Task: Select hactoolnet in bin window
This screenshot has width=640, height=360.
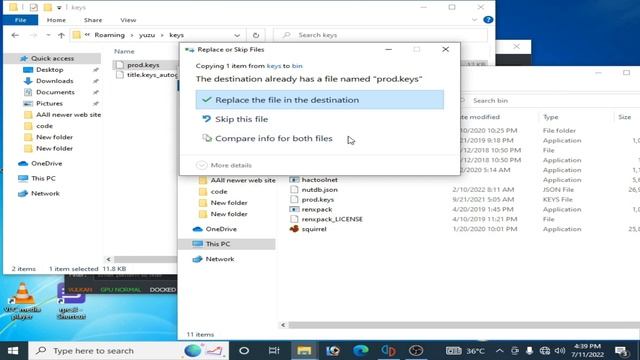Action: point(320,180)
